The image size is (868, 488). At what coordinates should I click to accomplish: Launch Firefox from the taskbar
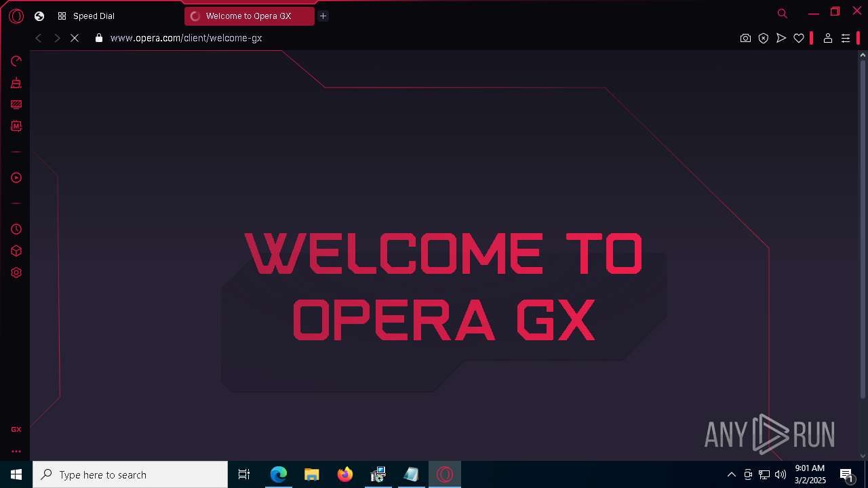click(x=345, y=474)
